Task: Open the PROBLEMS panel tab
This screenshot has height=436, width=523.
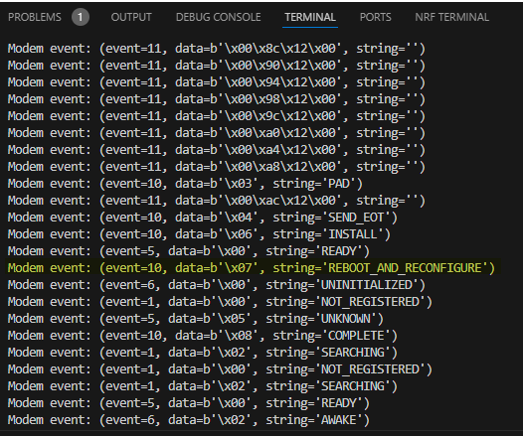Action: [35, 17]
